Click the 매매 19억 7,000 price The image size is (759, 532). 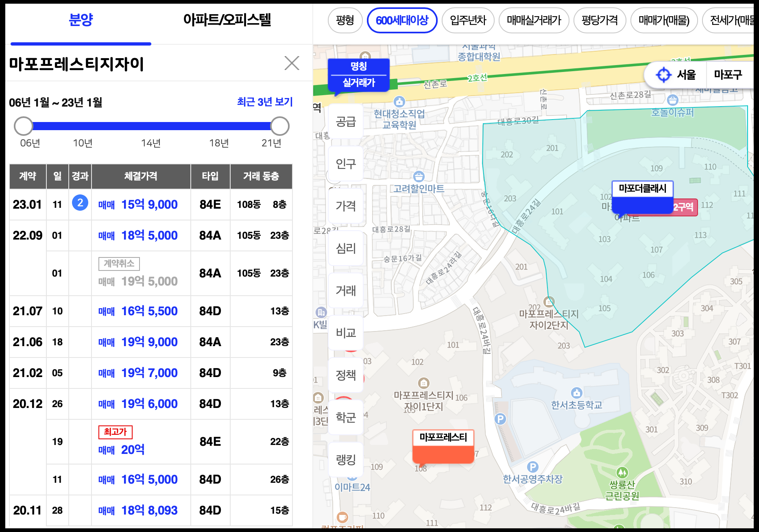click(x=138, y=373)
